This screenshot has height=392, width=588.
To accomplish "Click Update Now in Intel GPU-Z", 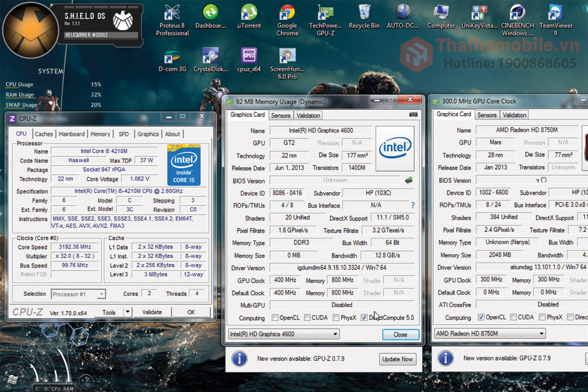I will point(397,359).
